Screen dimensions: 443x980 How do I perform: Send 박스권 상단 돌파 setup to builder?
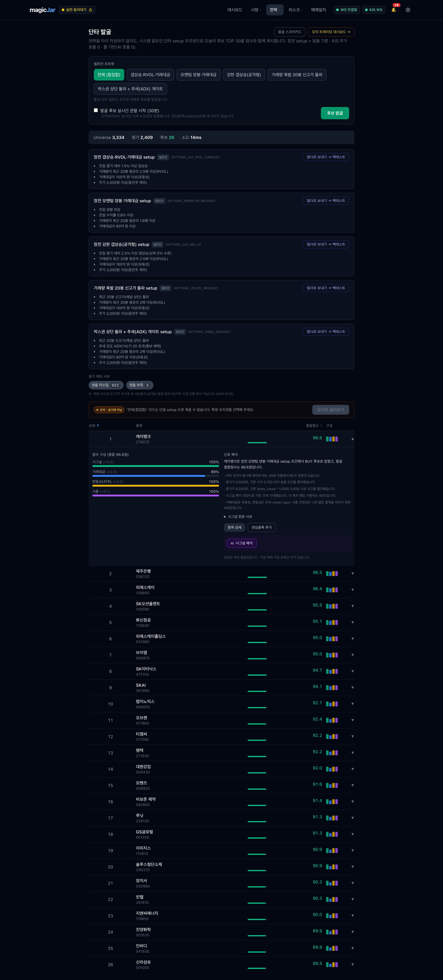tap(326, 332)
